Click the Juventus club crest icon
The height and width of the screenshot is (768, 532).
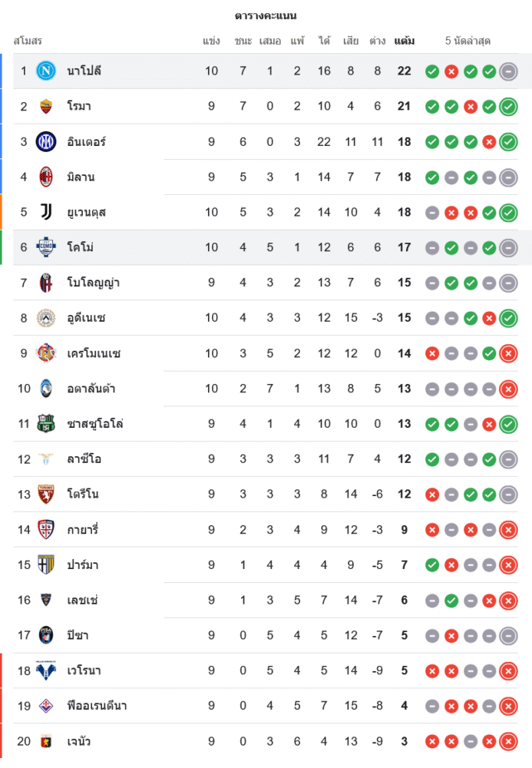[x=46, y=212]
